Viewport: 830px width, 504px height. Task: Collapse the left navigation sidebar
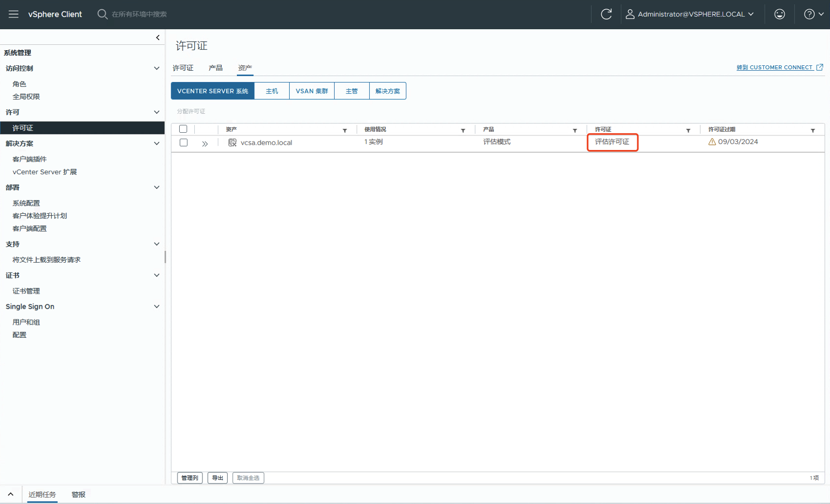pyautogui.click(x=158, y=37)
